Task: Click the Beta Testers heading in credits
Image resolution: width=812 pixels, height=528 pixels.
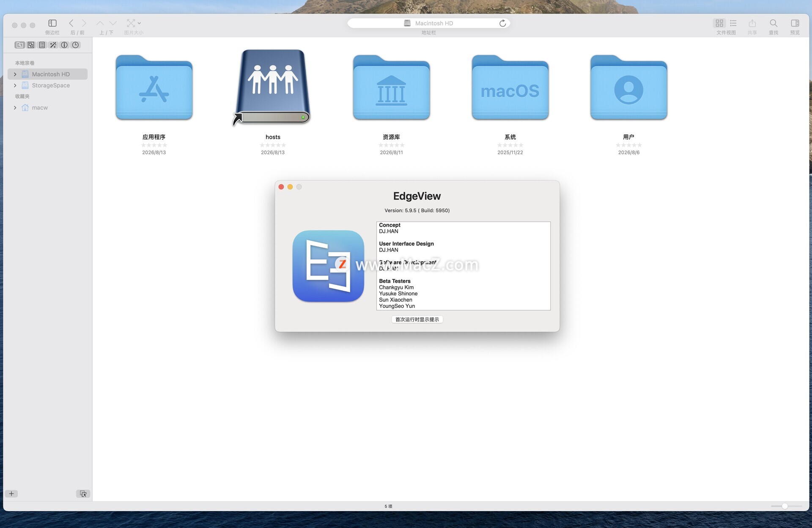Action: click(395, 281)
